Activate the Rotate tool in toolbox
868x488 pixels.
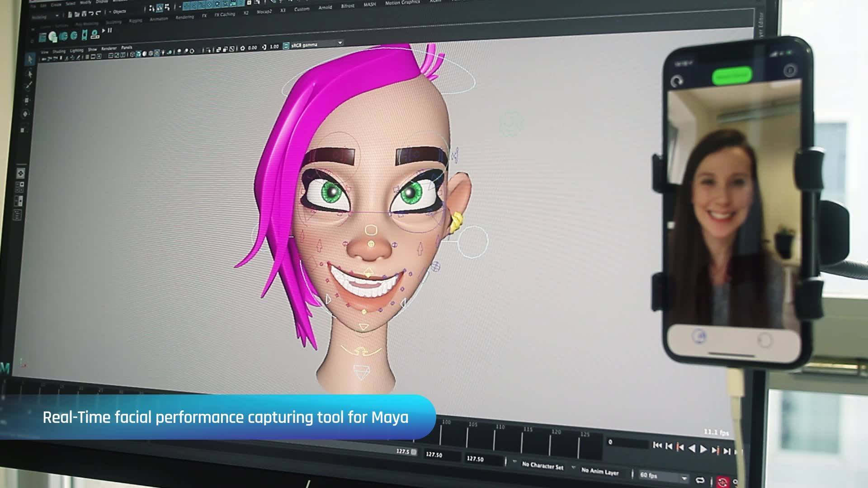pos(25,114)
